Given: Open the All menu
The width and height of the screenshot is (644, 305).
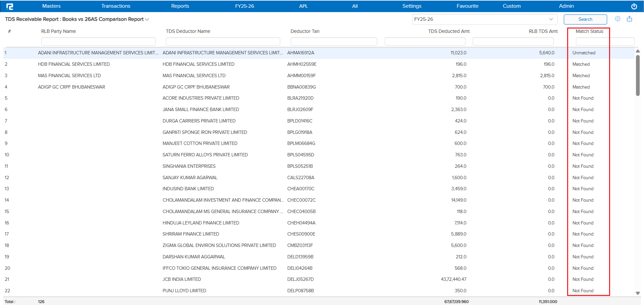Looking at the screenshot, I should 355,6.
